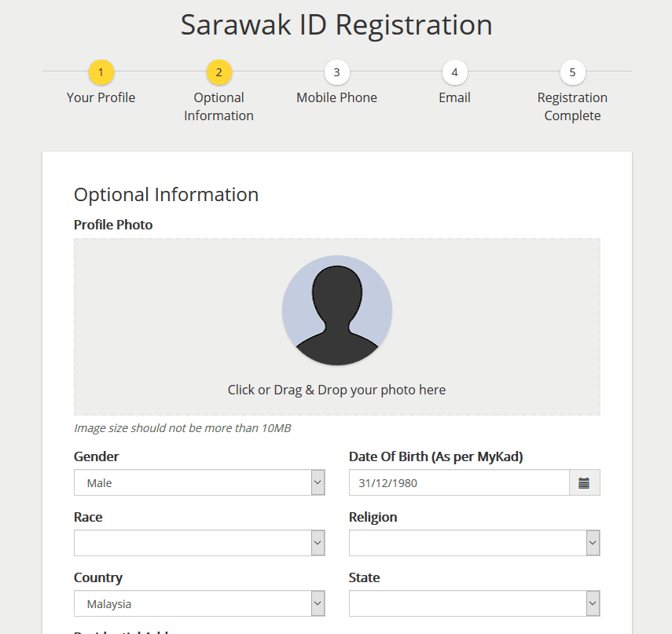Click the Registration Complete step label
Screen dimensions: 672x634
coord(572,107)
